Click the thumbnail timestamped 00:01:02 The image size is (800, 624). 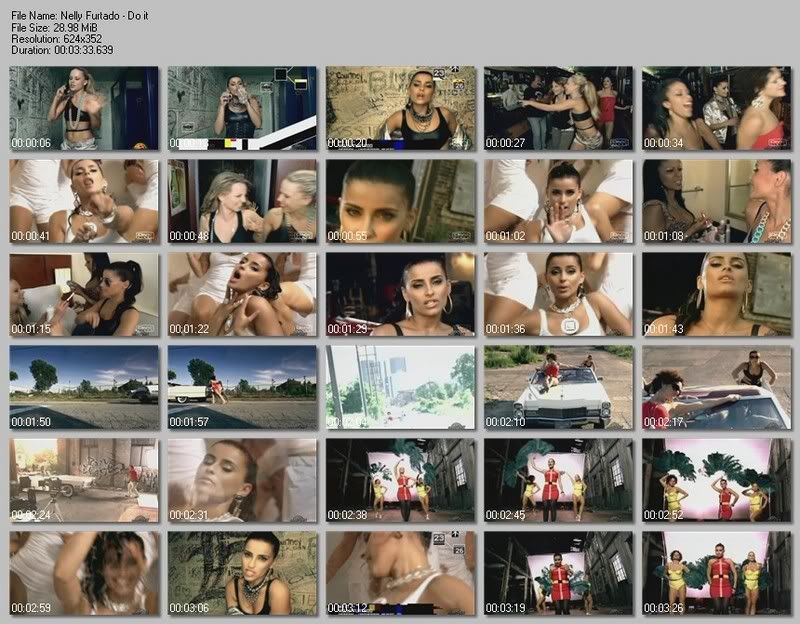pos(559,202)
